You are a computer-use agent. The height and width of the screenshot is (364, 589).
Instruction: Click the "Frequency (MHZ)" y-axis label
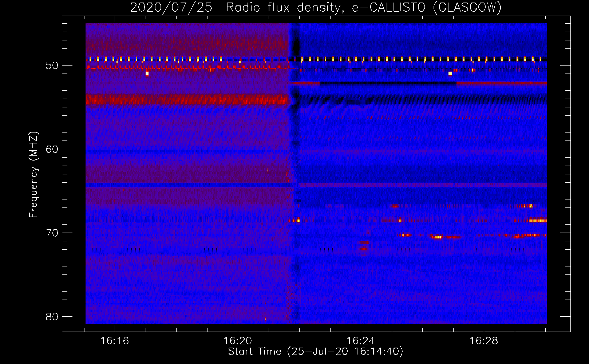(x=33, y=175)
